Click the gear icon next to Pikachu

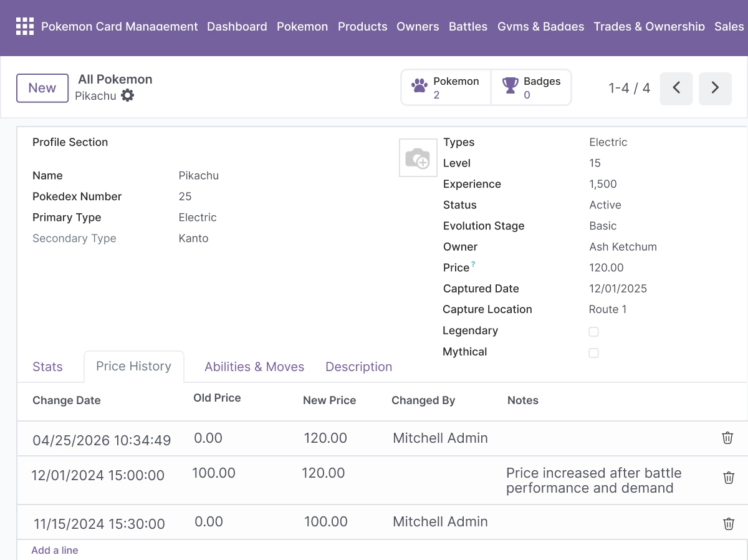[128, 95]
